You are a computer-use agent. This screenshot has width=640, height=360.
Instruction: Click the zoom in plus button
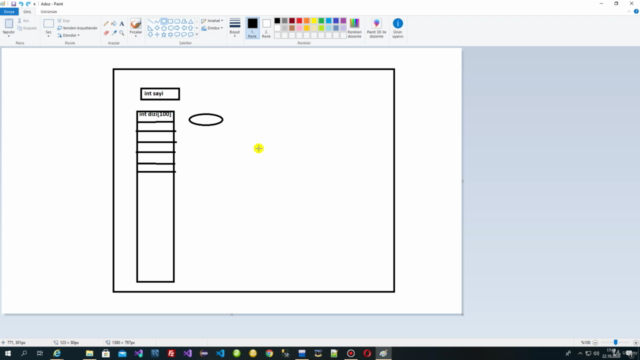click(636, 342)
